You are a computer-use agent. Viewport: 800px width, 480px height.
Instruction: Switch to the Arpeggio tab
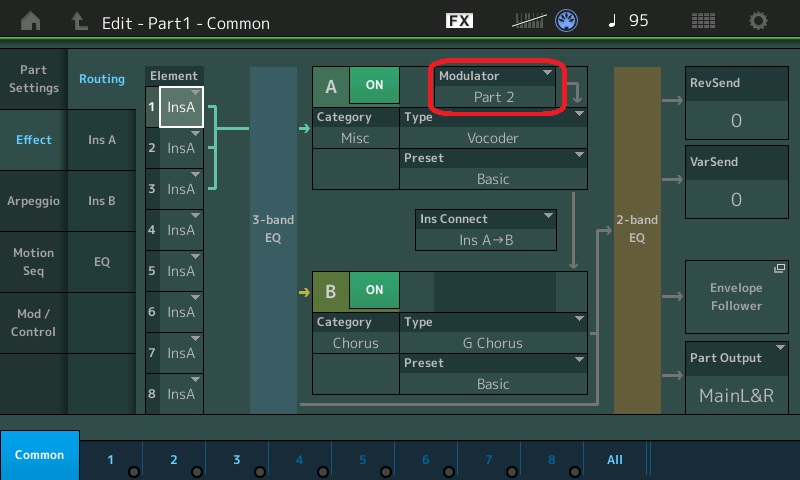coord(34,201)
